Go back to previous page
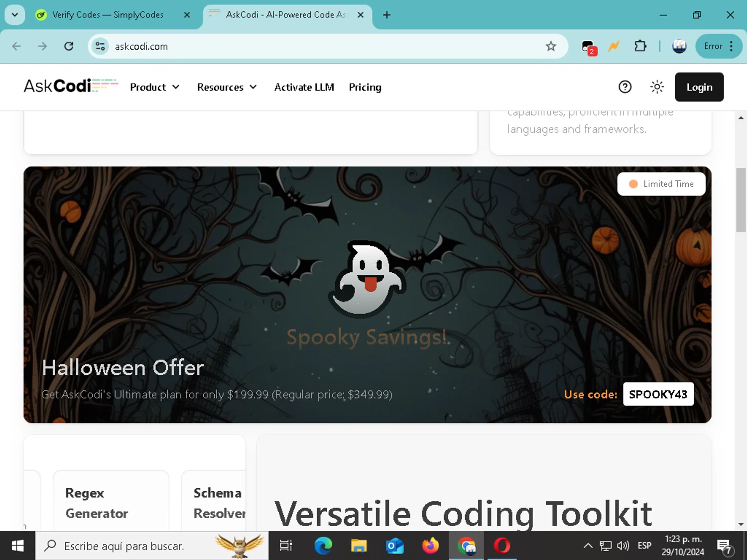The width and height of the screenshot is (747, 560). (16, 46)
